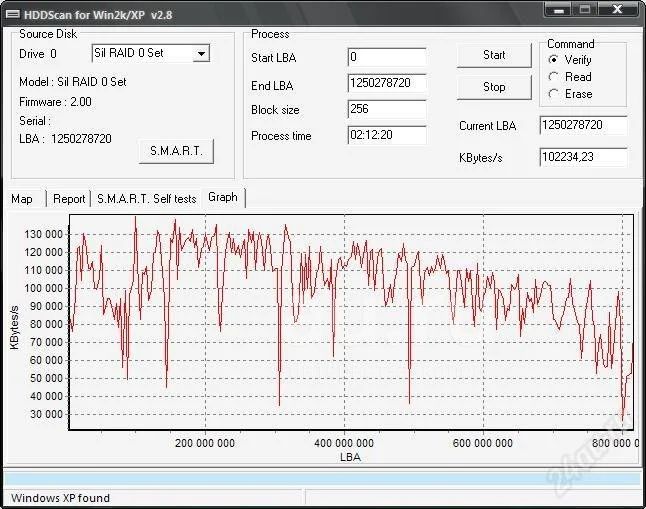Click the 'Firmware : 2.00' text

tap(56, 102)
